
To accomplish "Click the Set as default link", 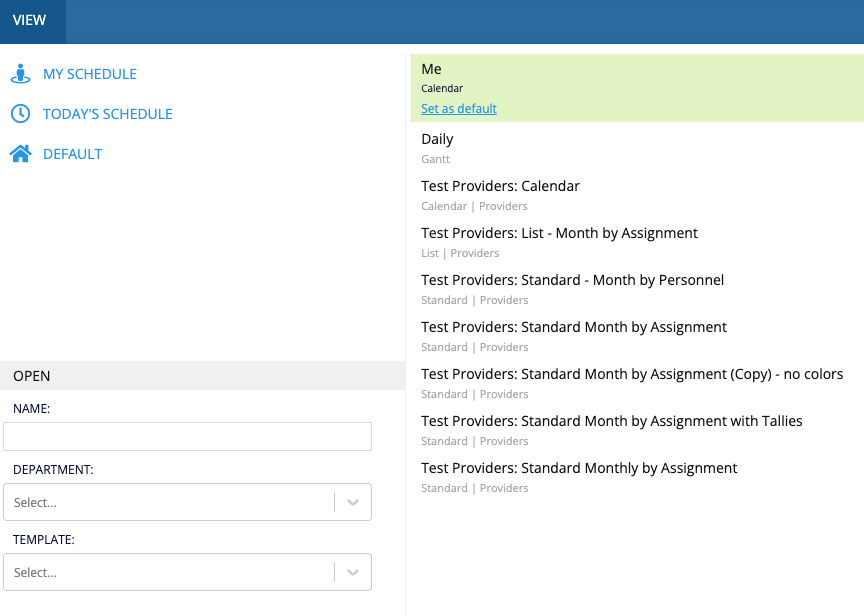I will pos(459,109).
